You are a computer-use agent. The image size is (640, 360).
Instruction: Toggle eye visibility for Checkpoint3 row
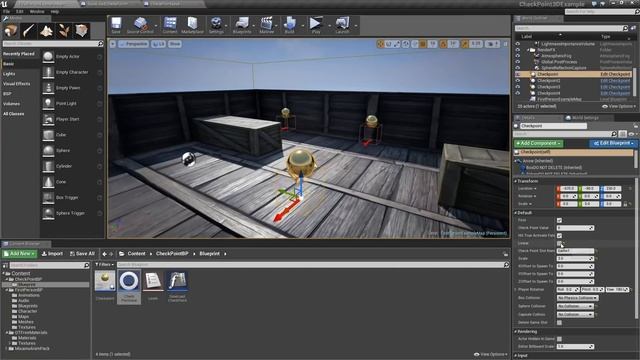click(x=518, y=87)
